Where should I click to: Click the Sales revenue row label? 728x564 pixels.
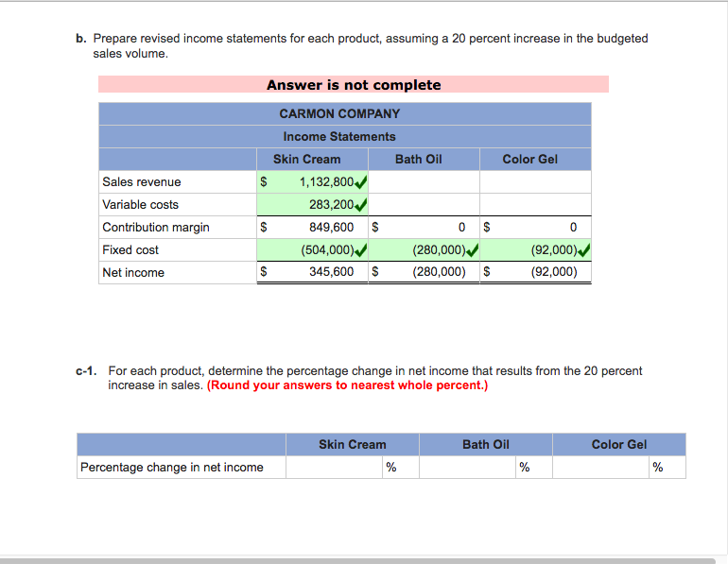coord(142,181)
